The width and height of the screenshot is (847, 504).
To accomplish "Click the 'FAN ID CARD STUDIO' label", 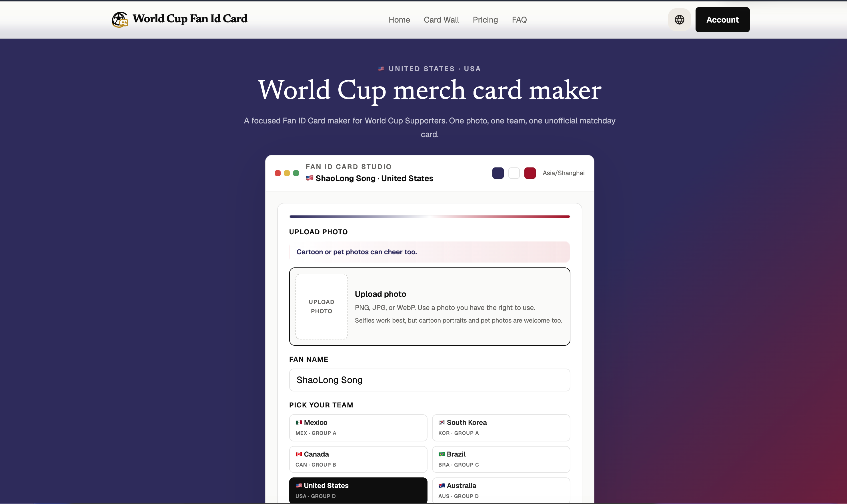I will pos(348,167).
